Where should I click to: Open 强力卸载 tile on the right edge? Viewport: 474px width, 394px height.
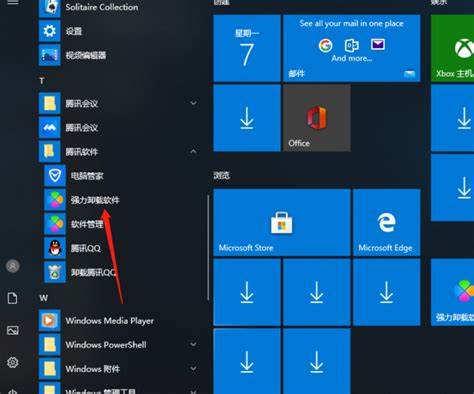click(x=452, y=292)
